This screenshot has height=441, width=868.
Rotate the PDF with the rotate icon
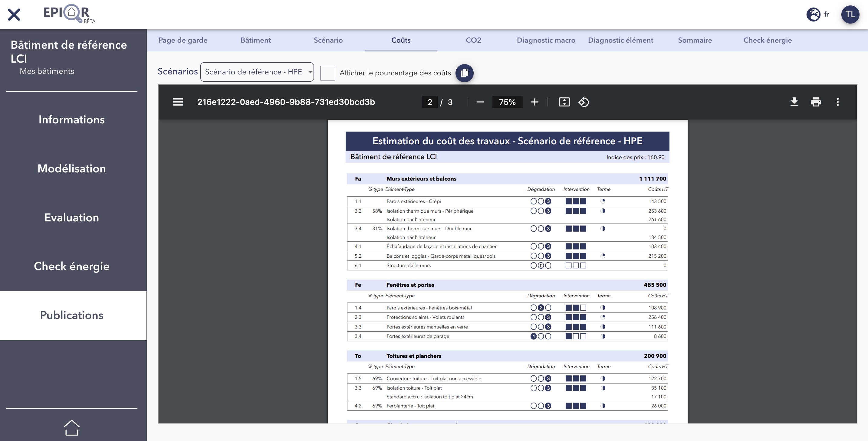pyautogui.click(x=584, y=102)
